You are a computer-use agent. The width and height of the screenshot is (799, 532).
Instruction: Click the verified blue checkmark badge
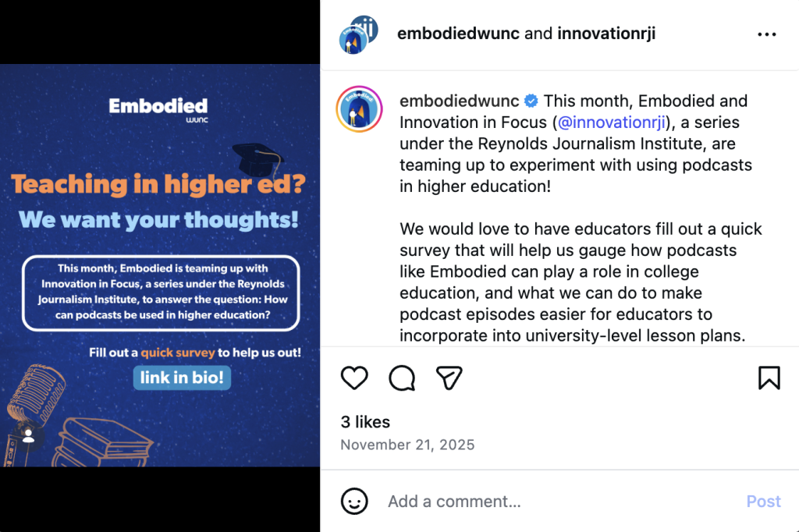[x=531, y=101]
